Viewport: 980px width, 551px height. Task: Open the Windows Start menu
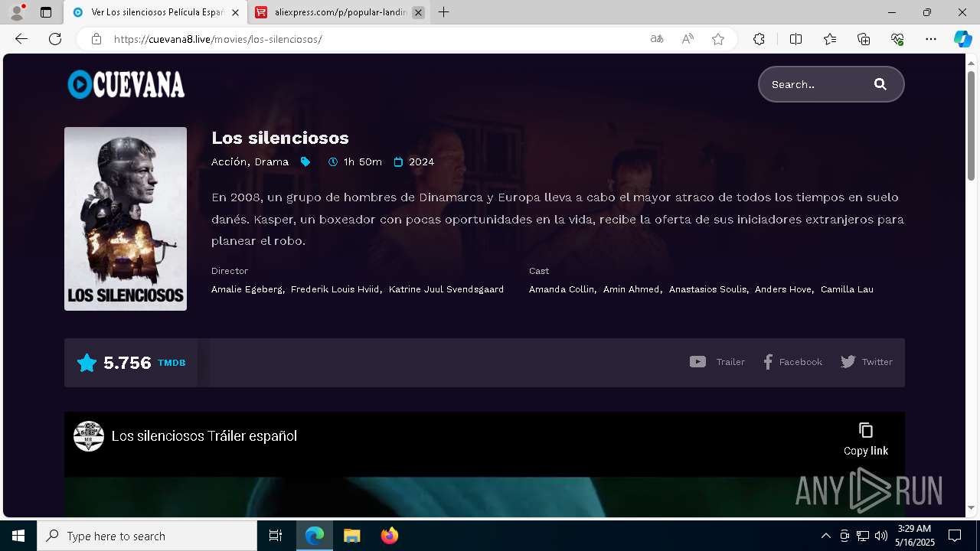click(x=18, y=536)
